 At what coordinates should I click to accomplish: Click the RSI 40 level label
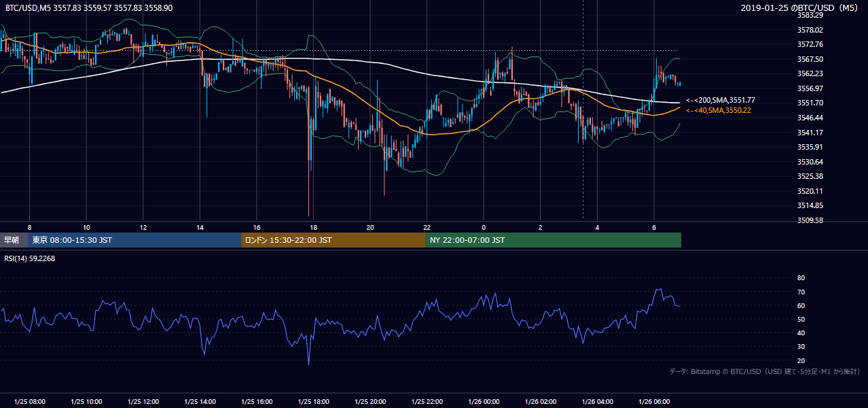click(801, 333)
